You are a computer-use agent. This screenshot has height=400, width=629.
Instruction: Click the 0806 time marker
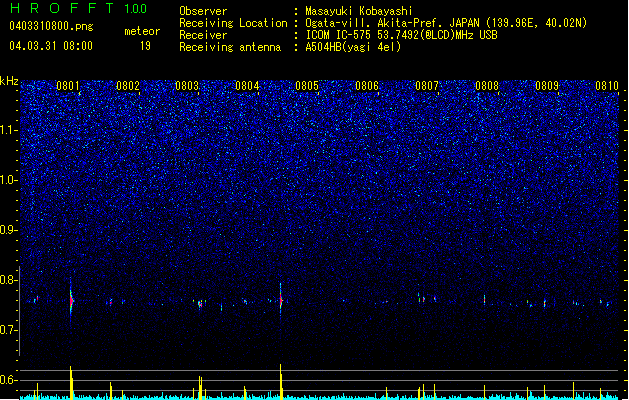[x=367, y=86]
